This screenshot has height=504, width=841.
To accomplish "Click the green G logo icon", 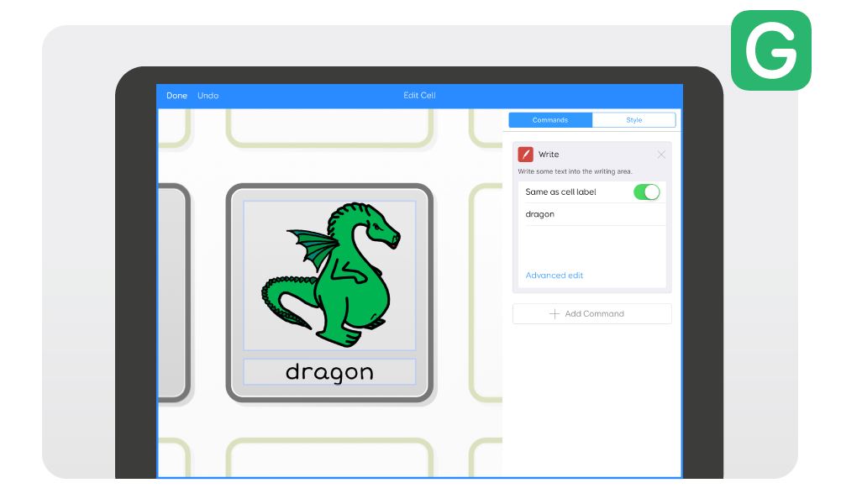I will click(770, 50).
